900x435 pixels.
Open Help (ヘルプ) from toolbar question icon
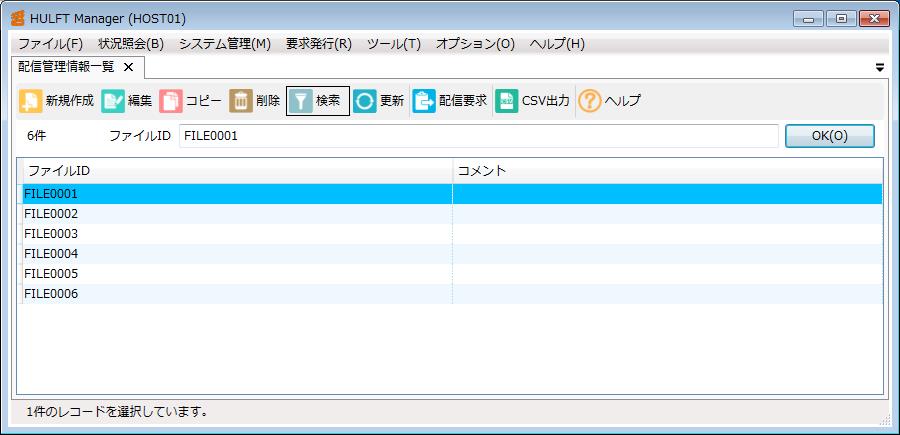click(589, 101)
